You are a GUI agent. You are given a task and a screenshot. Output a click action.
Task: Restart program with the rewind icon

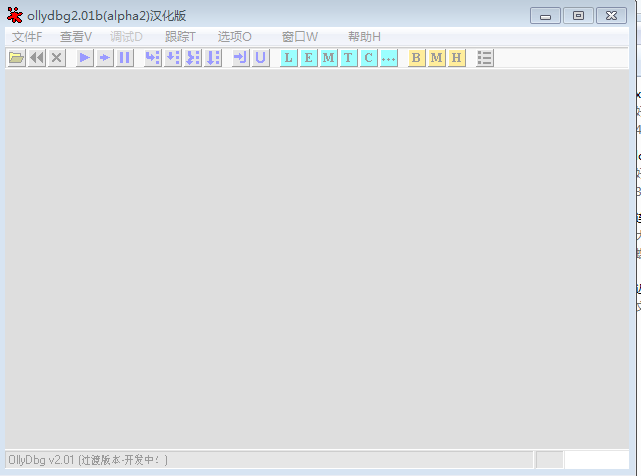point(37,58)
